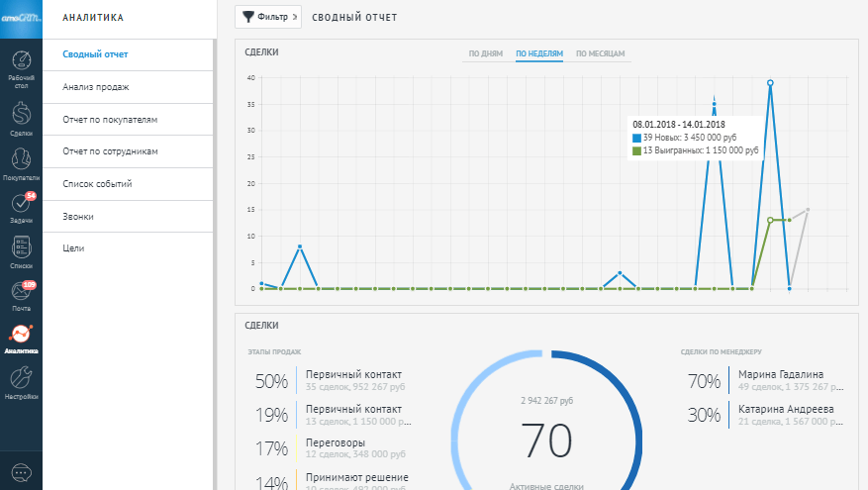Open Отчет по покупателям report
868x490 pixels.
(x=110, y=119)
